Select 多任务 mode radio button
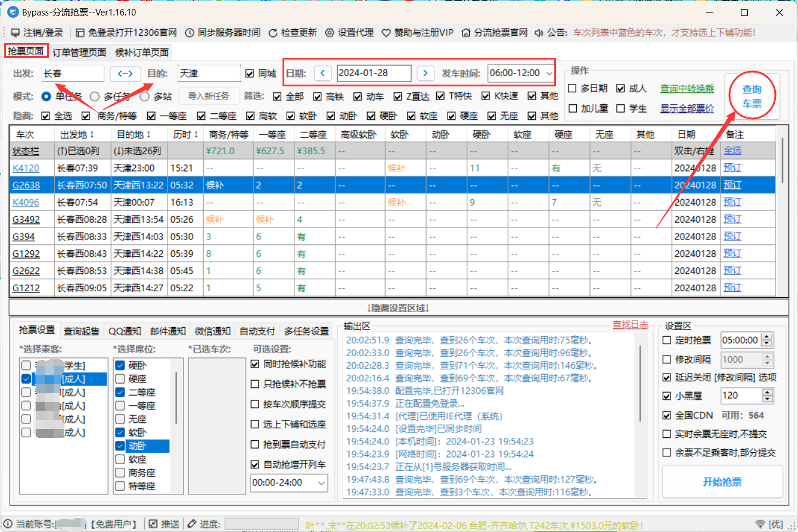 [x=95, y=96]
